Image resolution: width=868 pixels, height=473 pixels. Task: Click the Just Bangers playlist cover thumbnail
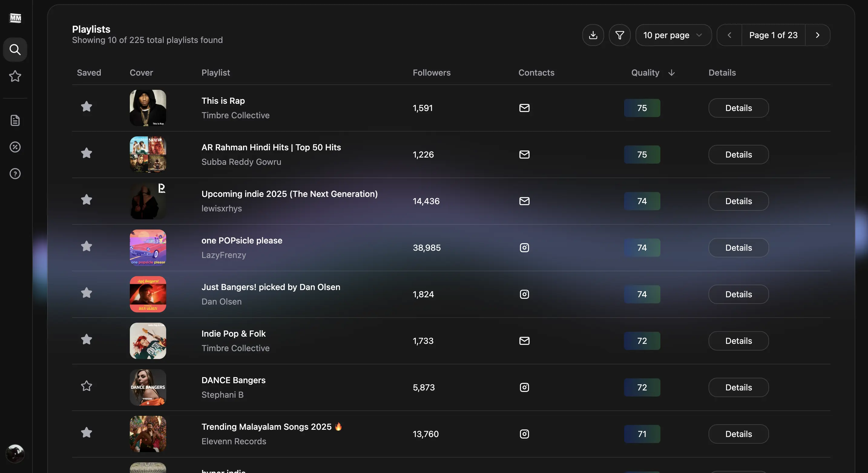pyautogui.click(x=148, y=294)
